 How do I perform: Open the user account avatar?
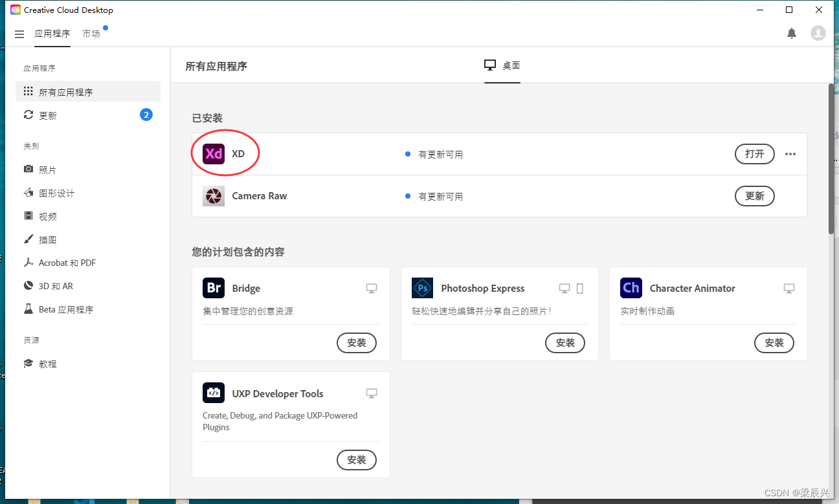coord(818,33)
